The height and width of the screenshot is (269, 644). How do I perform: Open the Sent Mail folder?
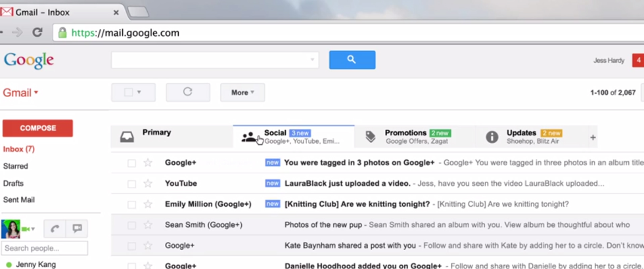[x=19, y=199]
